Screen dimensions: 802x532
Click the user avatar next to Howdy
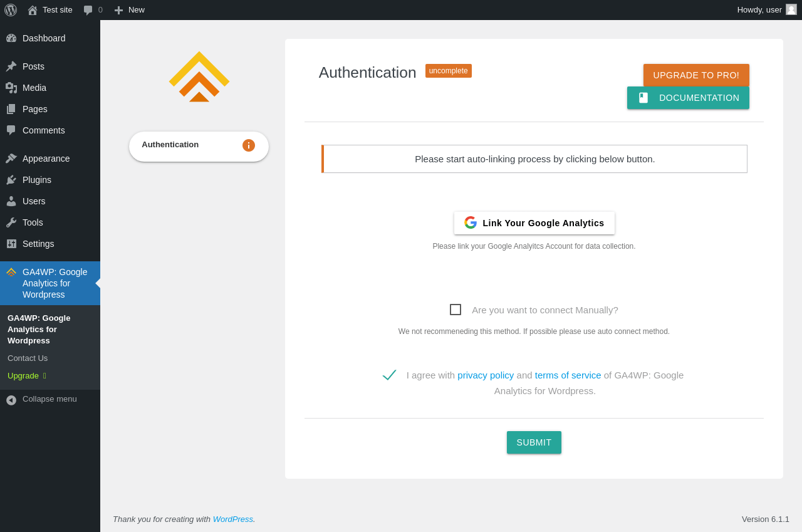(x=791, y=9)
